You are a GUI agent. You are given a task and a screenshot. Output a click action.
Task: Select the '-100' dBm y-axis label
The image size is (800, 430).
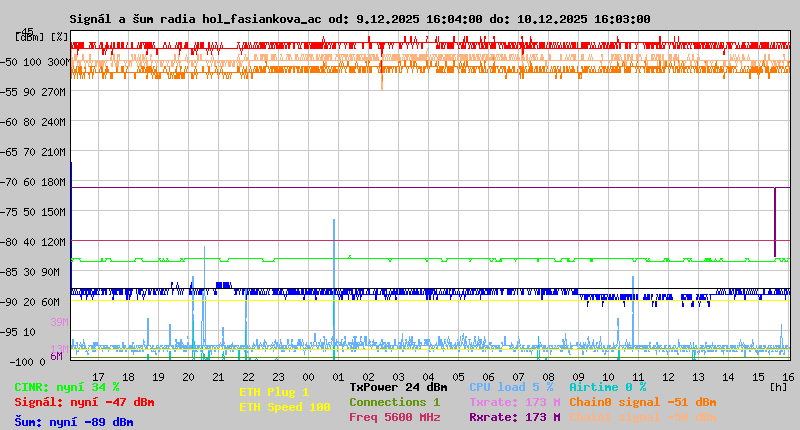click(x=20, y=362)
